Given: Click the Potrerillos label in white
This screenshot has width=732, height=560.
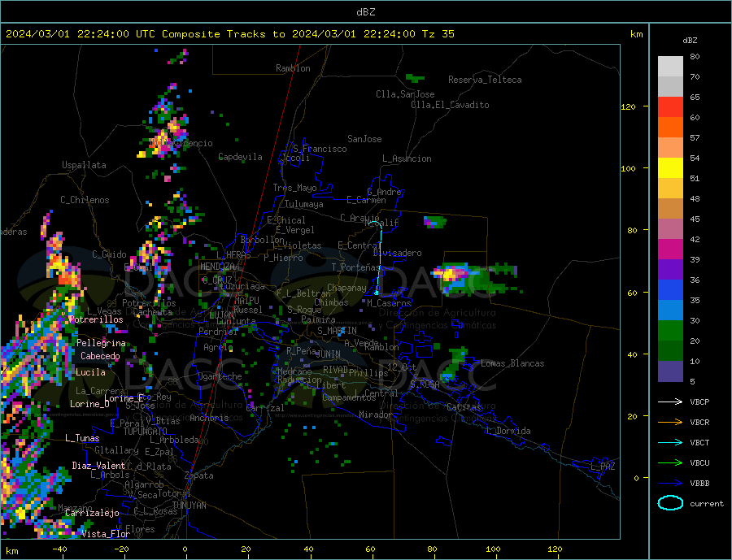Looking at the screenshot, I should click(x=96, y=319).
